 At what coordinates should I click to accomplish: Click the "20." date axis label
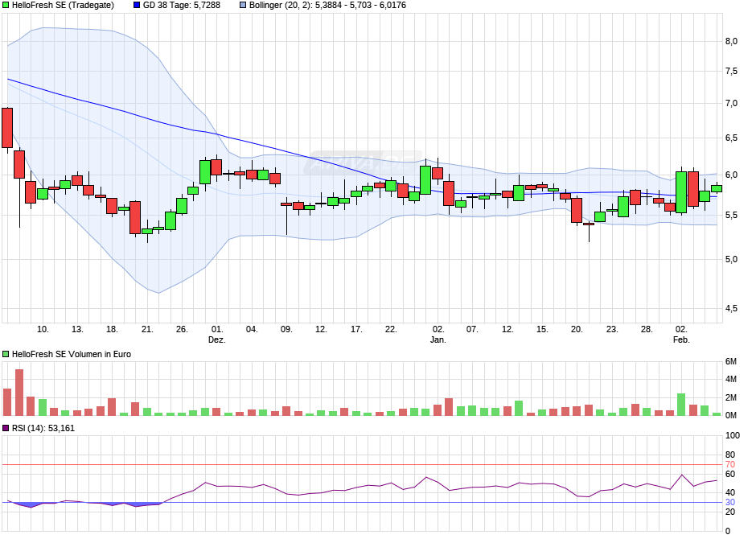point(577,329)
